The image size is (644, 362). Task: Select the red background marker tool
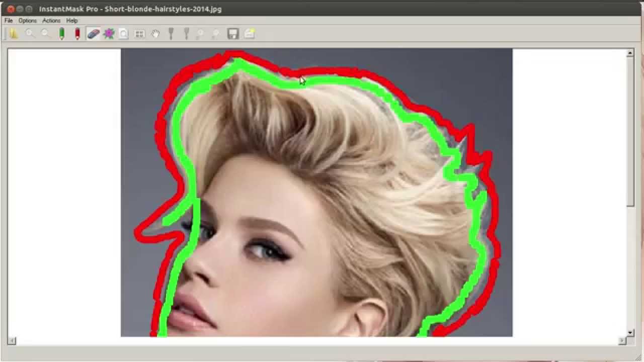(x=77, y=34)
